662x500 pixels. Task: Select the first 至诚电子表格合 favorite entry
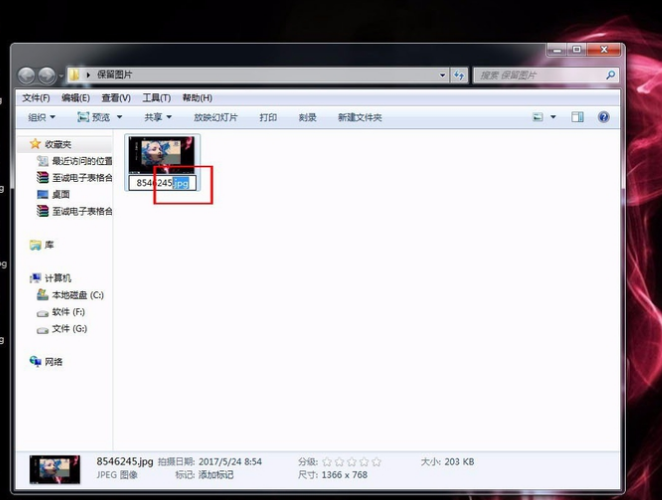[82, 178]
